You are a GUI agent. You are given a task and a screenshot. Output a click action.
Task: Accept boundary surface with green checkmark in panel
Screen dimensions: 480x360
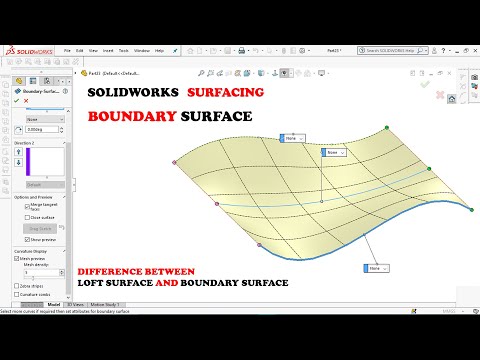(x=16, y=101)
